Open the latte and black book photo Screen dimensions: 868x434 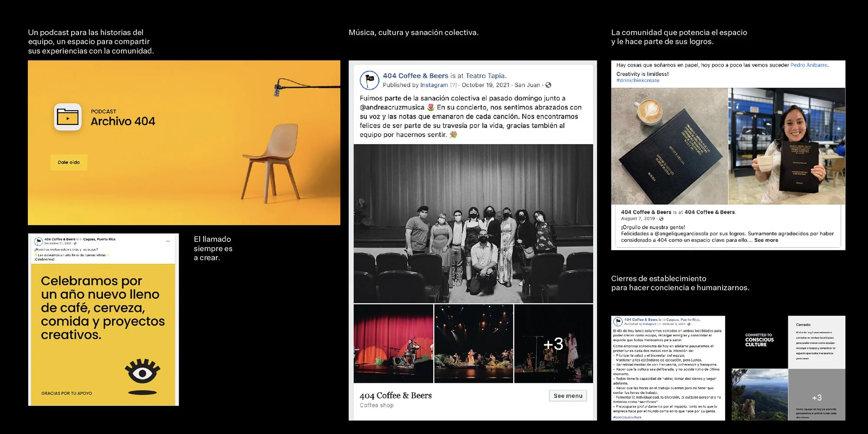click(669, 146)
